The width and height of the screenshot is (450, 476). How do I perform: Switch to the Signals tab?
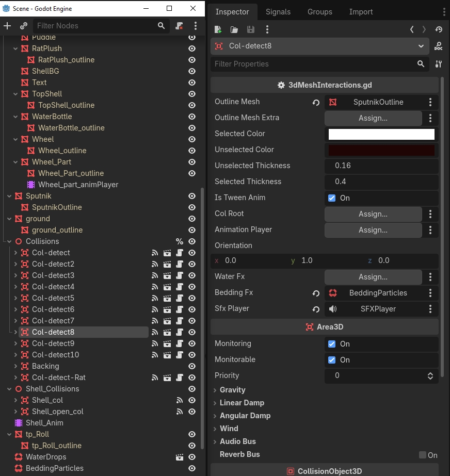278,12
